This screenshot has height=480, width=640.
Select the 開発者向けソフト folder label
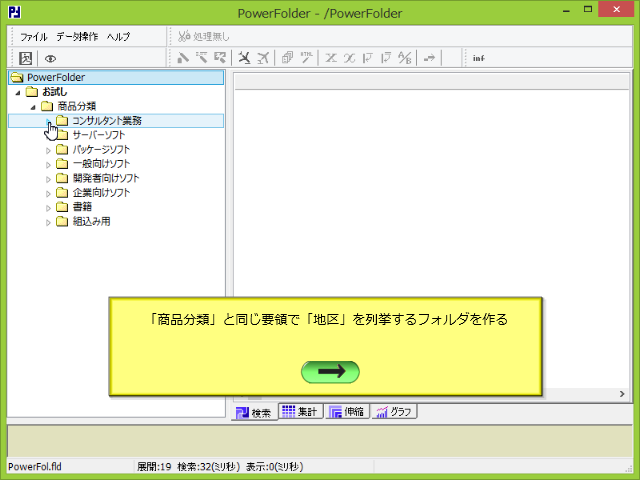(x=106, y=178)
